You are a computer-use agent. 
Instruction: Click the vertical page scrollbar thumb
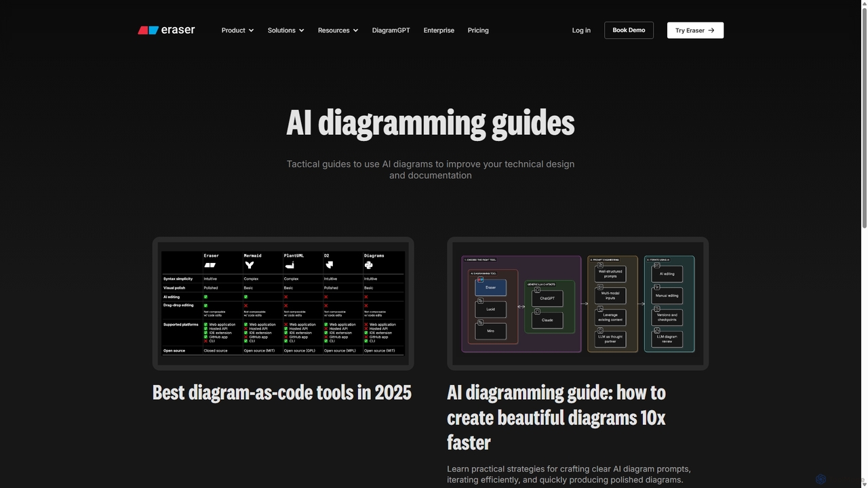click(x=863, y=117)
